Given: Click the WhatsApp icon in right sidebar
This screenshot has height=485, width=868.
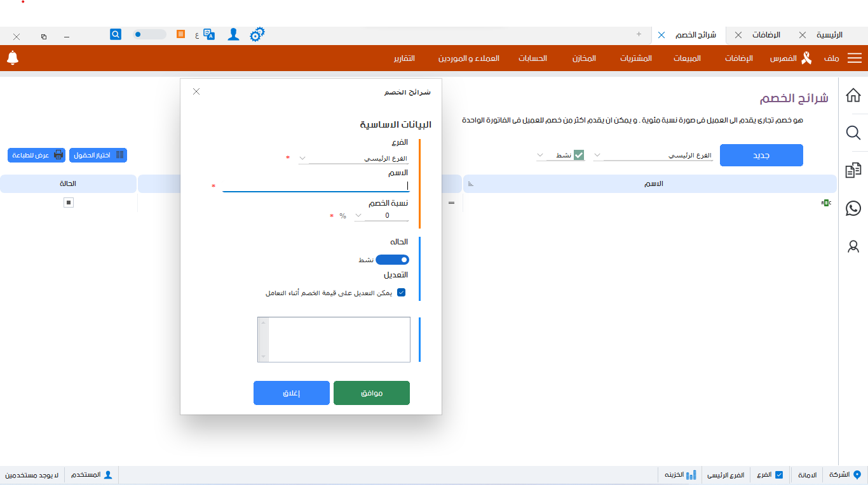Looking at the screenshot, I should [853, 209].
